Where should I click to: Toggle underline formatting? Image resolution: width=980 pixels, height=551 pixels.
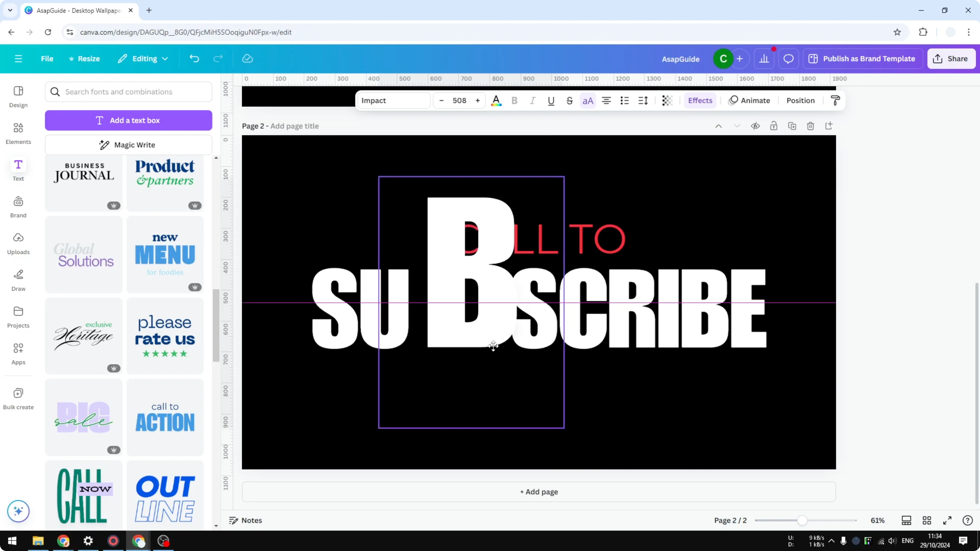(x=551, y=100)
